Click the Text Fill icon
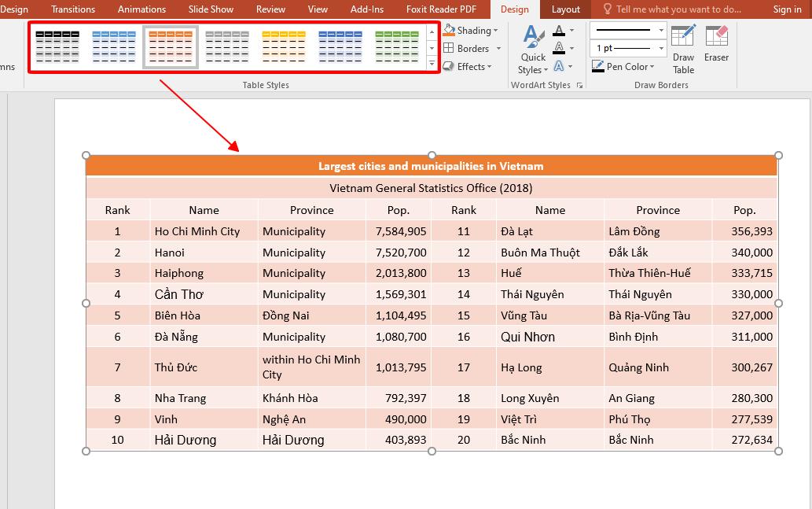Viewport: 812px width, 509px height. click(x=558, y=30)
